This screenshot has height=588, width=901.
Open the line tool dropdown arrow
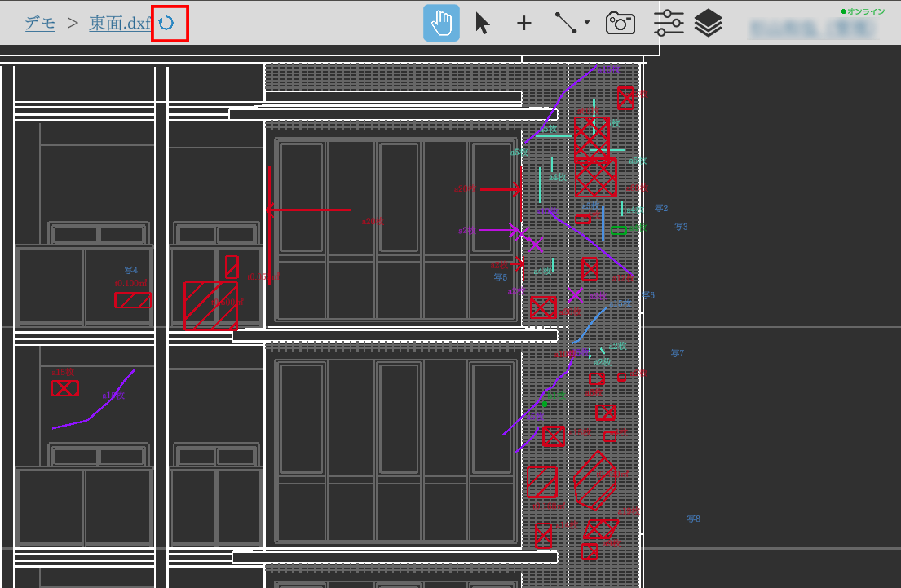(x=587, y=23)
